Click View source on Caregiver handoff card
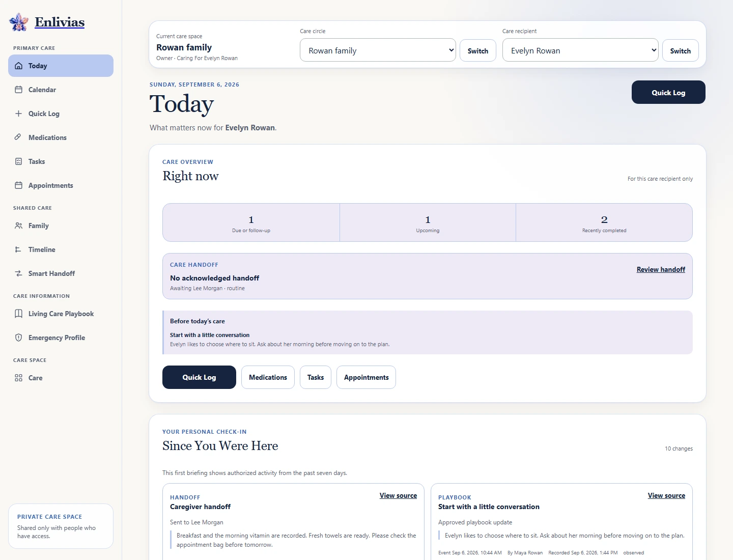This screenshot has width=733, height=560. click(398, 495)
